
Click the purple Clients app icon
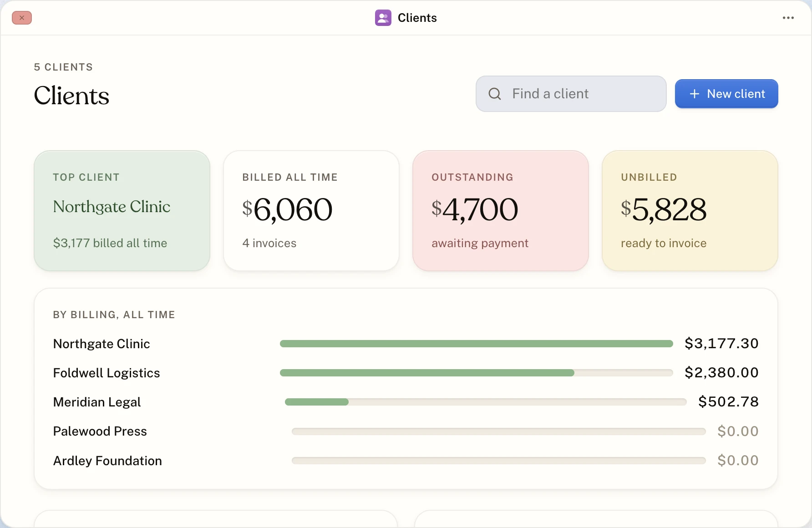383,18
